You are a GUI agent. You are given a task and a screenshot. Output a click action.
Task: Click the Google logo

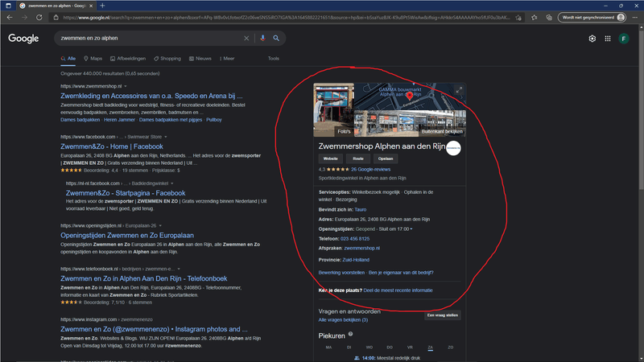[x=23, y=38]
